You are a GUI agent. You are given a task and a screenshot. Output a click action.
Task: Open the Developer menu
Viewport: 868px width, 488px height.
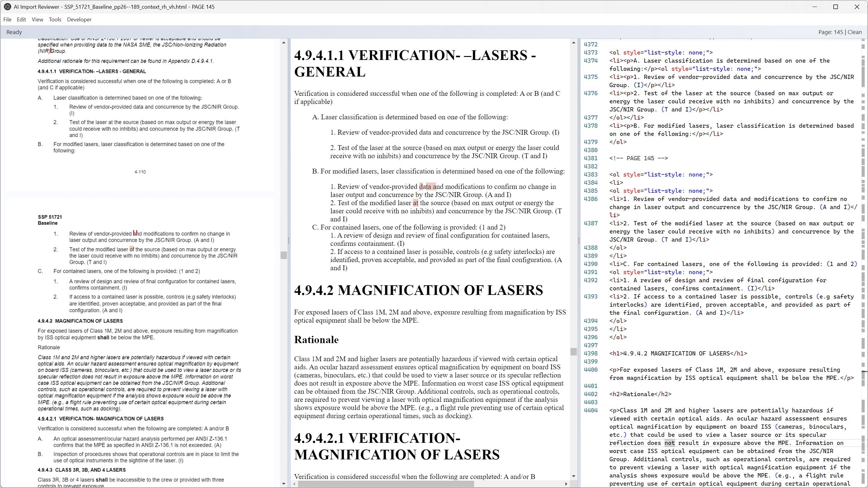pos(79,20)
